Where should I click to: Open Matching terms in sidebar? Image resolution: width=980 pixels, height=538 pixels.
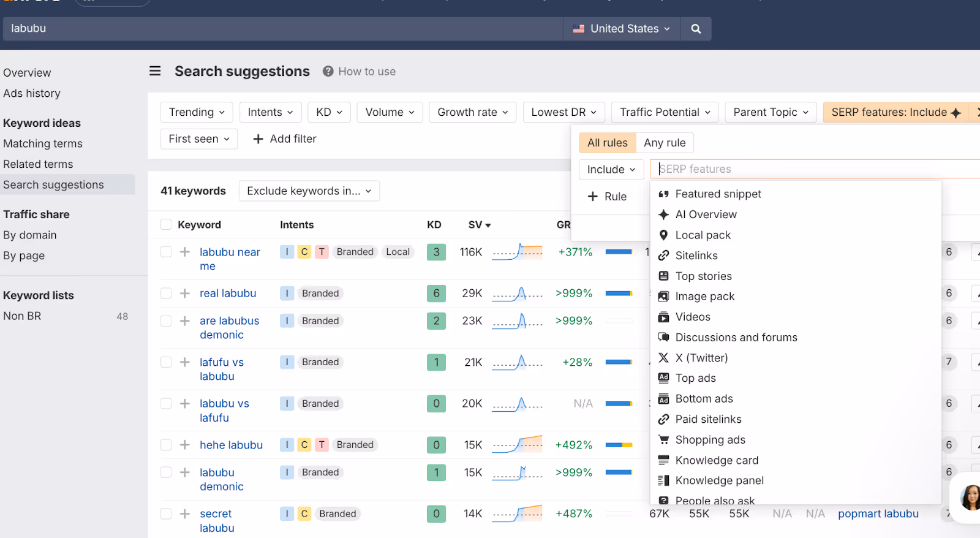(x=43, y=143)
